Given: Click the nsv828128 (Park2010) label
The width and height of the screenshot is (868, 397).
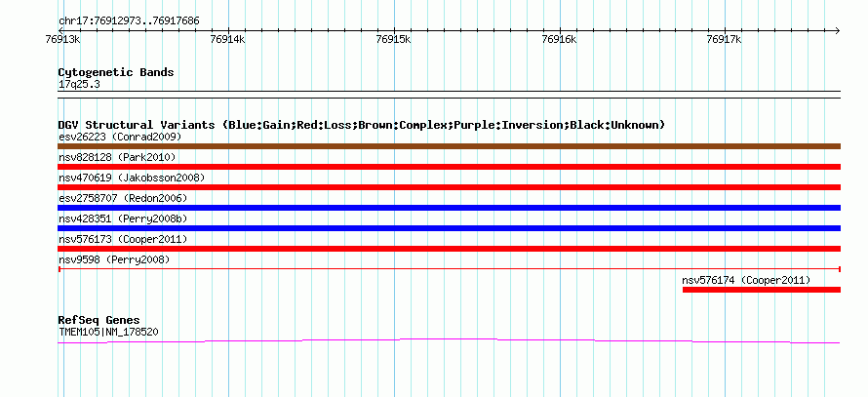Looking at the screenshot, I should (x=117, y=157).
